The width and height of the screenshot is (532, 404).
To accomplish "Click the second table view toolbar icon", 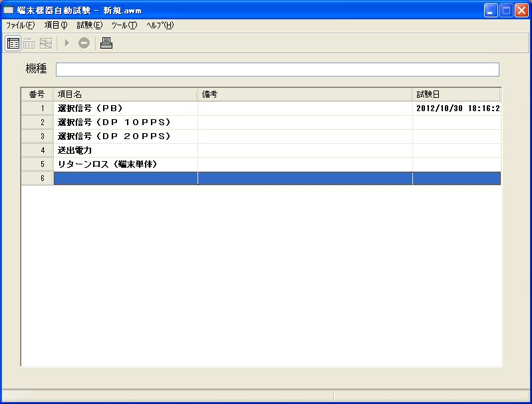I will (x=29, y=43).
